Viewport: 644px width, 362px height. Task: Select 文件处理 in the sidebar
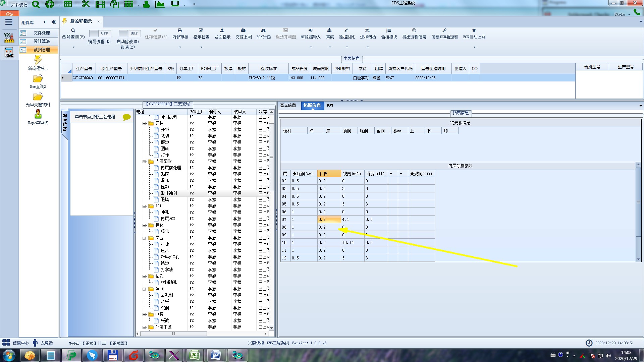(41, 33)
